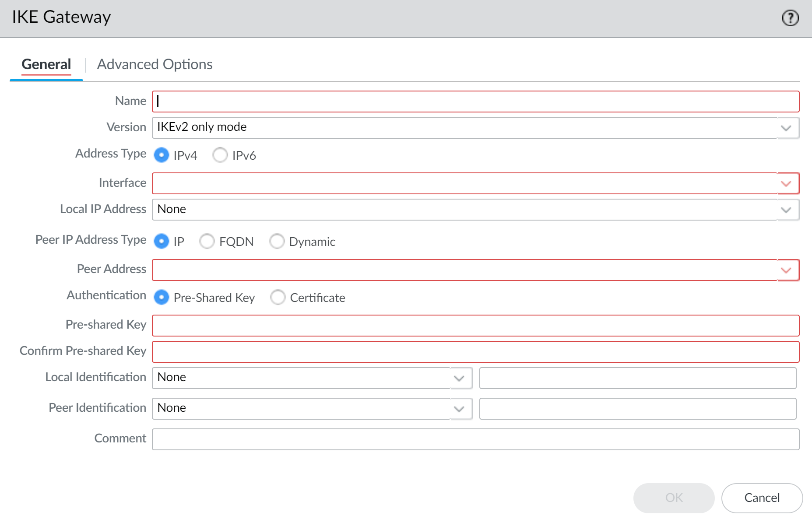Viewport: 812px width, 526px height.
Task: Click the Pre-shared Key field
Action: pyautogui.click(x=475, y=326)
